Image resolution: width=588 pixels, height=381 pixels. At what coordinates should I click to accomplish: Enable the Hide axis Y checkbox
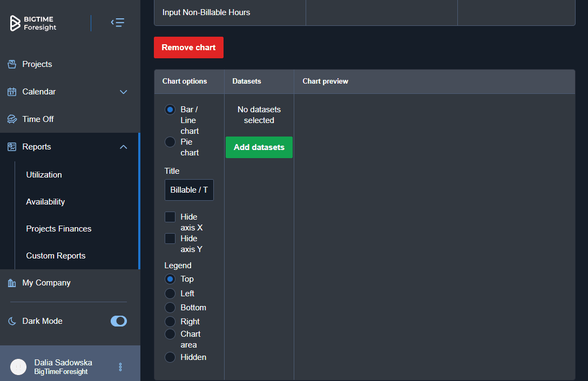click(169, 238)
